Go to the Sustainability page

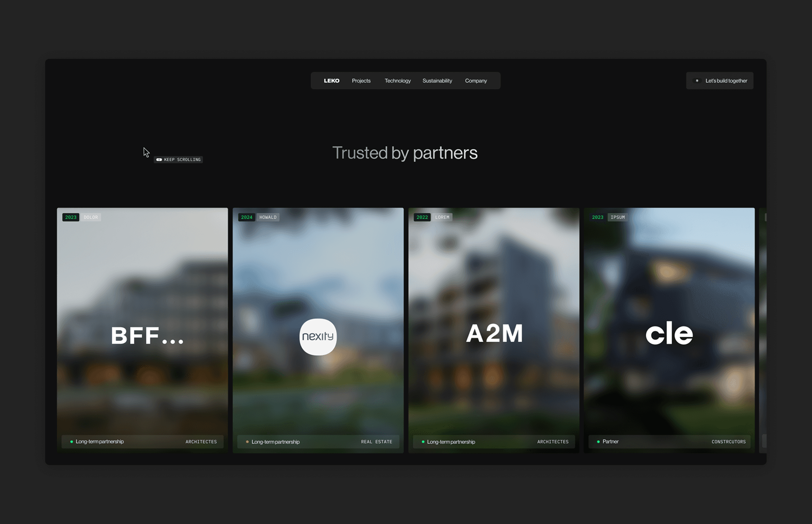pyautogui.click(x=437, y=80)
